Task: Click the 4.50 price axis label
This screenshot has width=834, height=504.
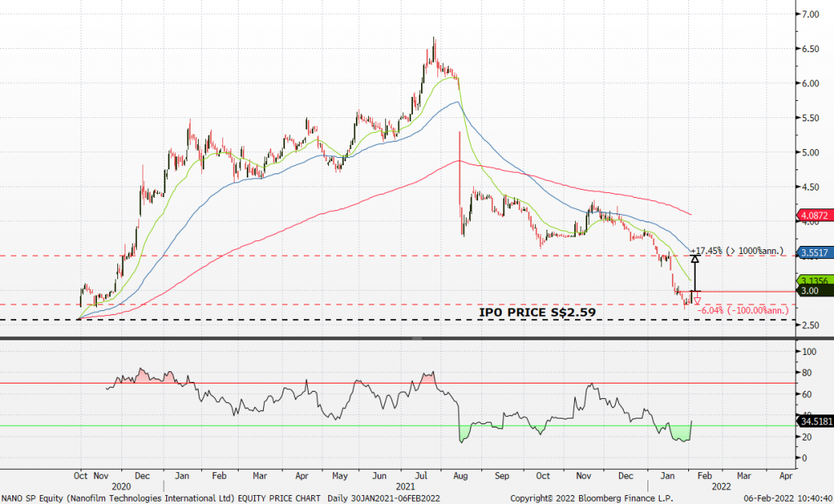Action: coord(810,187)
